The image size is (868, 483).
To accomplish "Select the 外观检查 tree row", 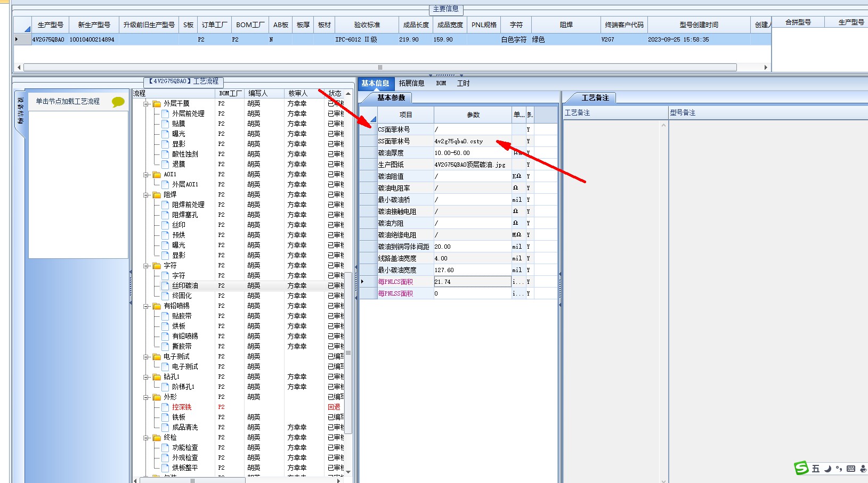I will click(185, 458).
